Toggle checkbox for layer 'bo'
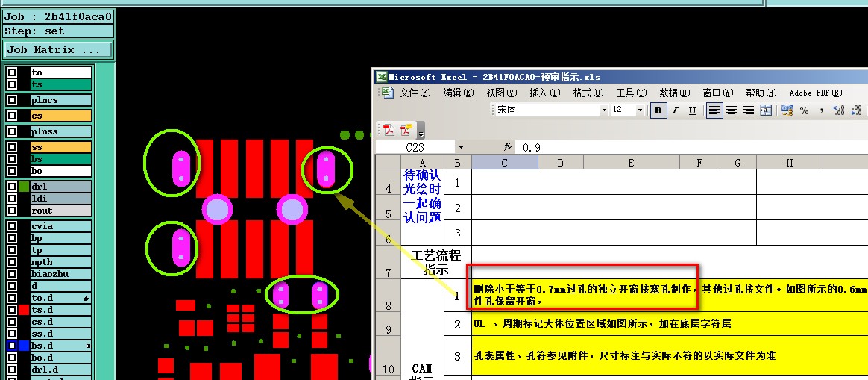 coord(12,171)
